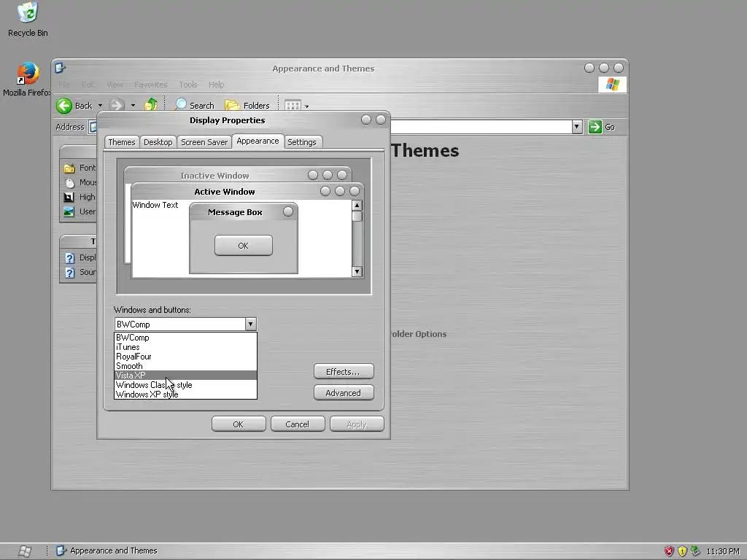Screen dimensions: 747x560
Task: Choose Vista XP in the style list
Action: point(186,376)
